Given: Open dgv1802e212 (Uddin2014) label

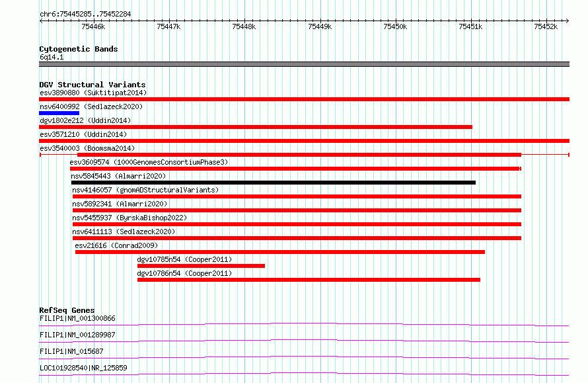Looking at the screenshot, I should (85, 120).
